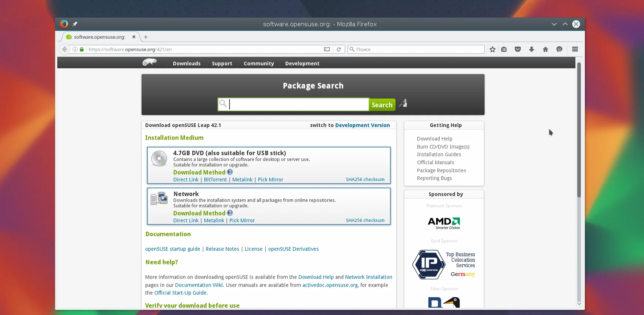Click the openSUSE chameleon logo
The width and height of the screenshot is (644, 315).
[x=149, y=62]
